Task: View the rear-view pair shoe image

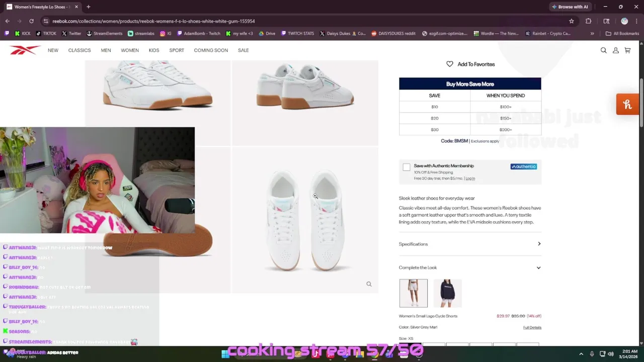Action: (x=305, y=103)
